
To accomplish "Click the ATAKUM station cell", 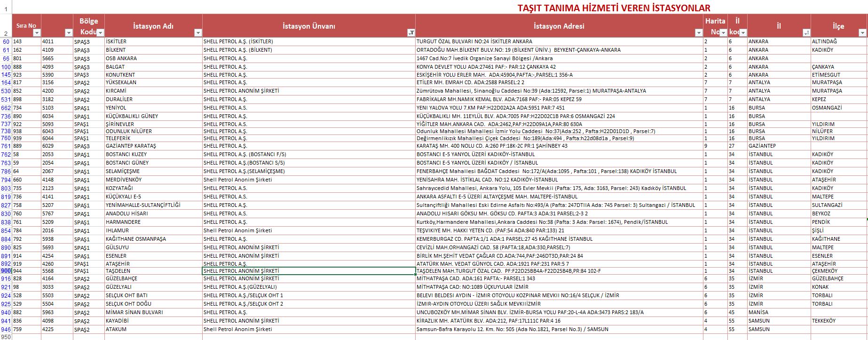I will (x=153, y=329).
